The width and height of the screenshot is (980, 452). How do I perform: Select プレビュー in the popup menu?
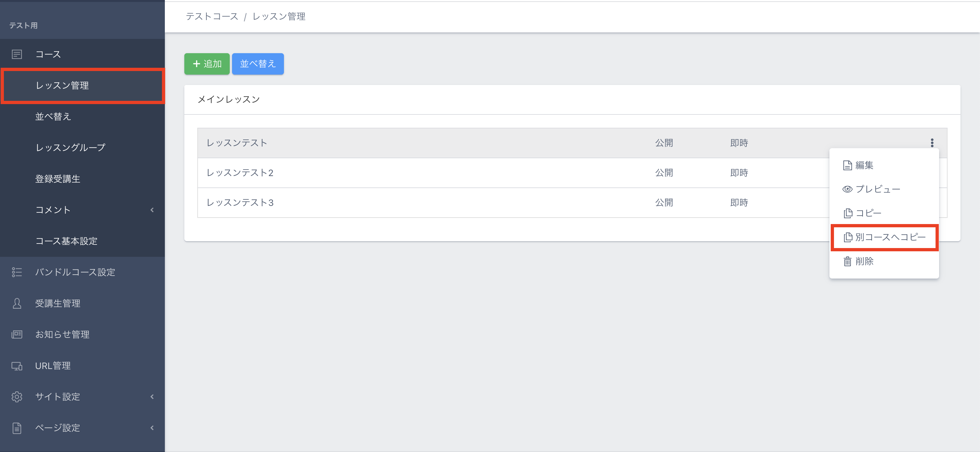876,189
